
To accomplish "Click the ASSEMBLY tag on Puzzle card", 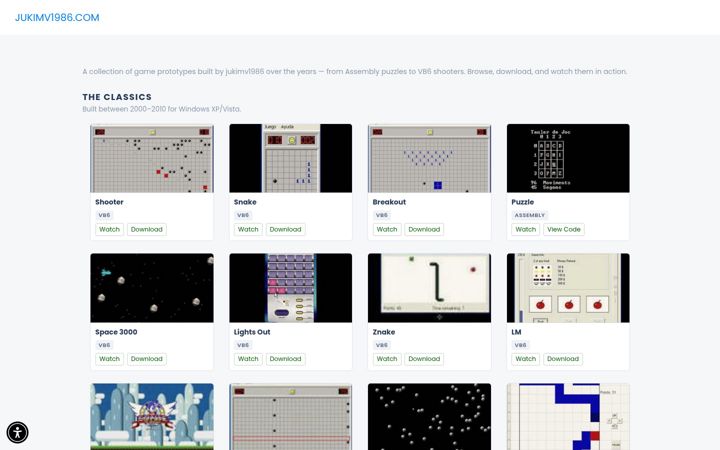I will (529, 215).
